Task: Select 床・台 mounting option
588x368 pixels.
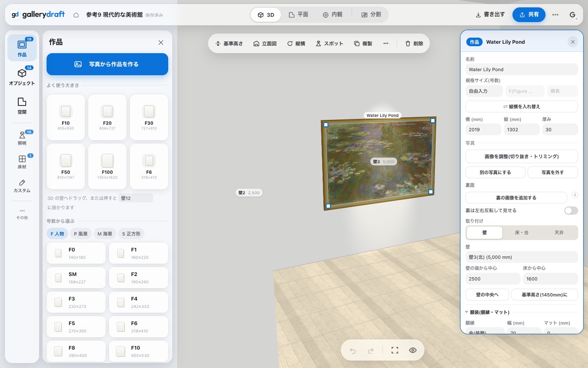Action: (521, 233)
